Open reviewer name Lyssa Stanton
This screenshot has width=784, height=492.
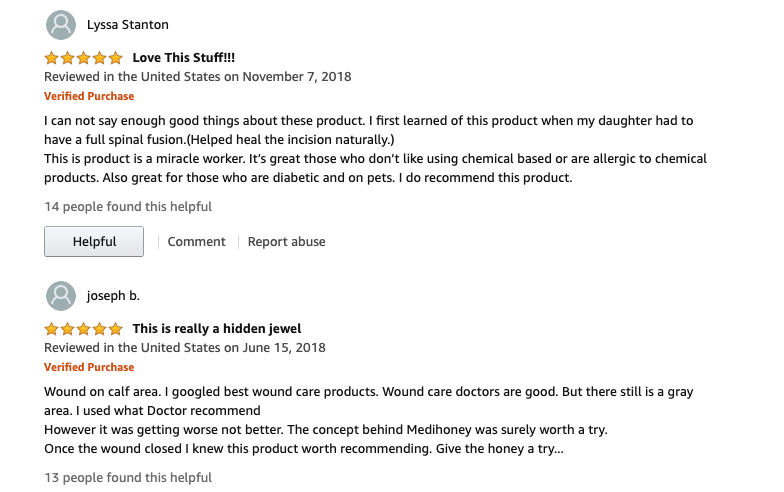pyautogui.click(x=128, y=25)
